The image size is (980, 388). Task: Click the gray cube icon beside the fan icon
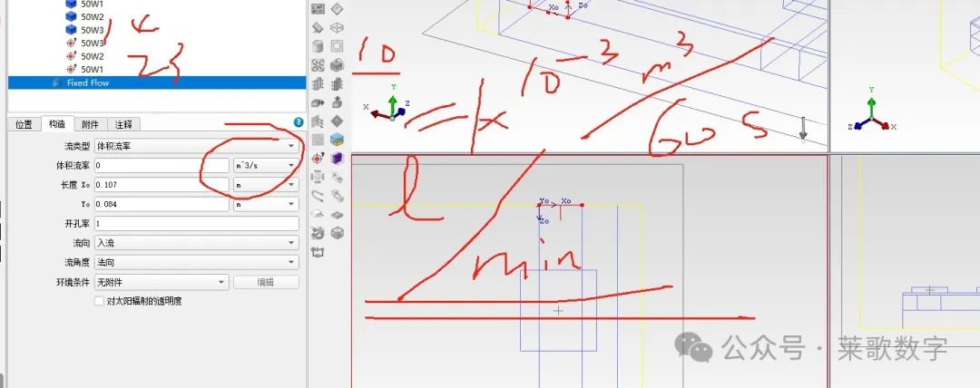pyautogui.click(x=337, y=65)
